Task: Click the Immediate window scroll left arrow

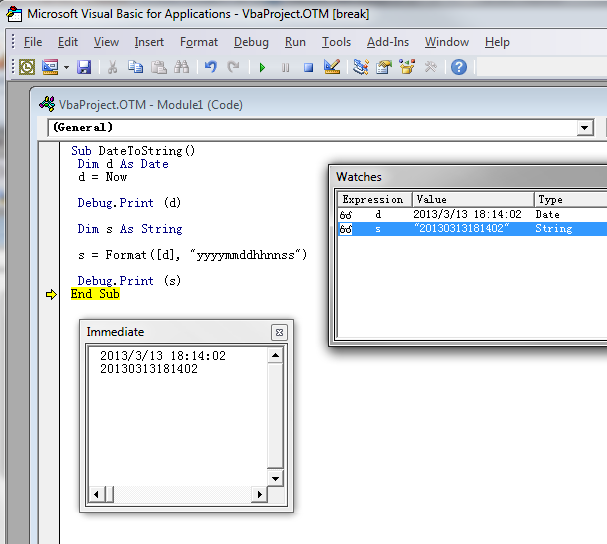Action: [96, 494]
